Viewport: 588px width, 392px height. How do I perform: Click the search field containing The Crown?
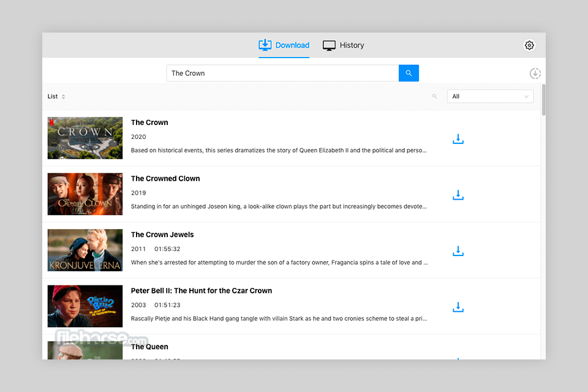point(283,73)
